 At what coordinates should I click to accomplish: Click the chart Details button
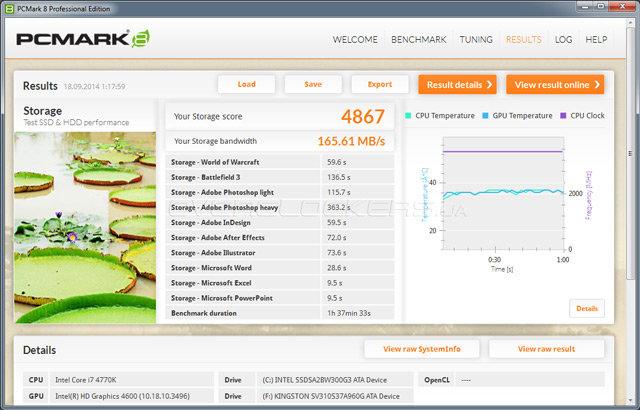587,308
